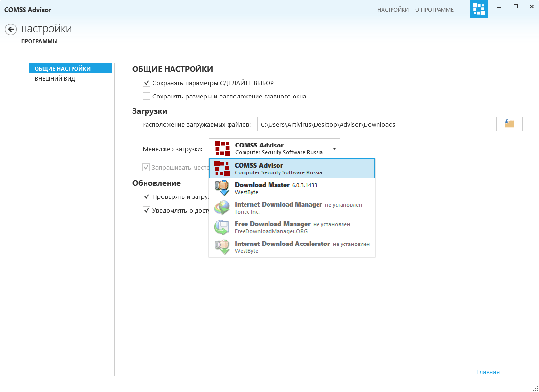Click the Free Download Manager icon

point(221,227)
